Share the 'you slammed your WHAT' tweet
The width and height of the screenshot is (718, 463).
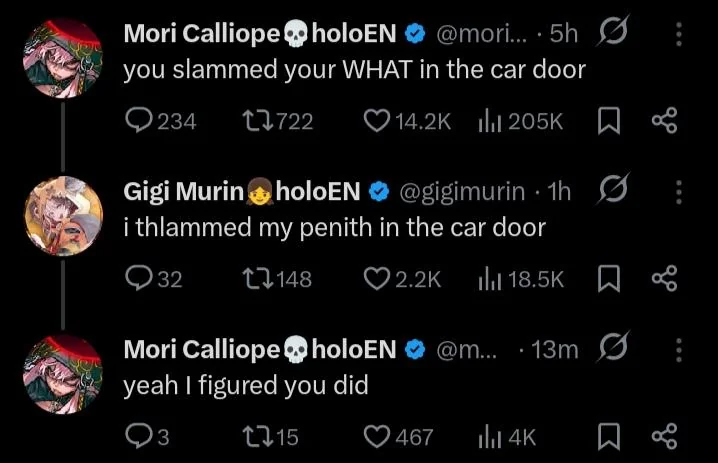tap(664, 120)
